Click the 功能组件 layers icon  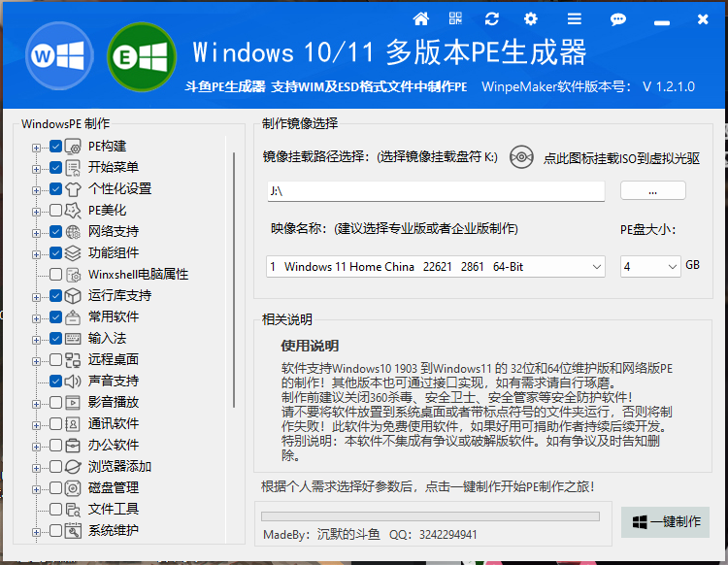[73, 253]
